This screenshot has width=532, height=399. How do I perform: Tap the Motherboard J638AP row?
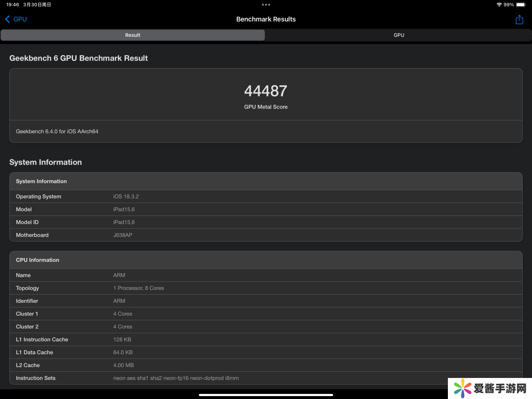(266, 235)
